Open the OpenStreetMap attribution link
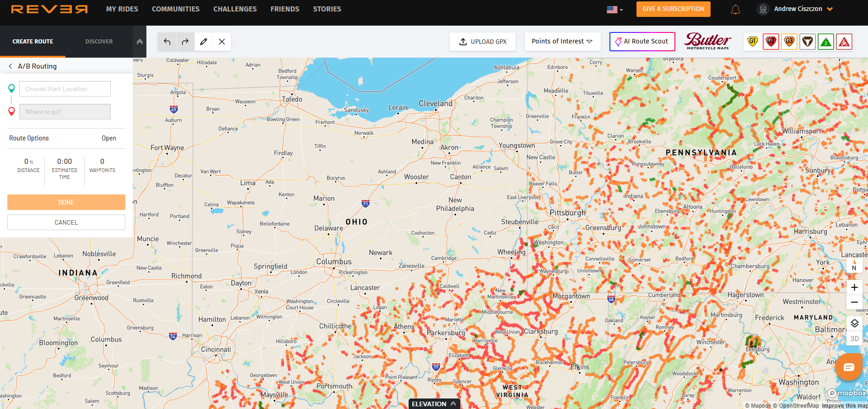Screen dimensions: 868x409 coord(796,405)
